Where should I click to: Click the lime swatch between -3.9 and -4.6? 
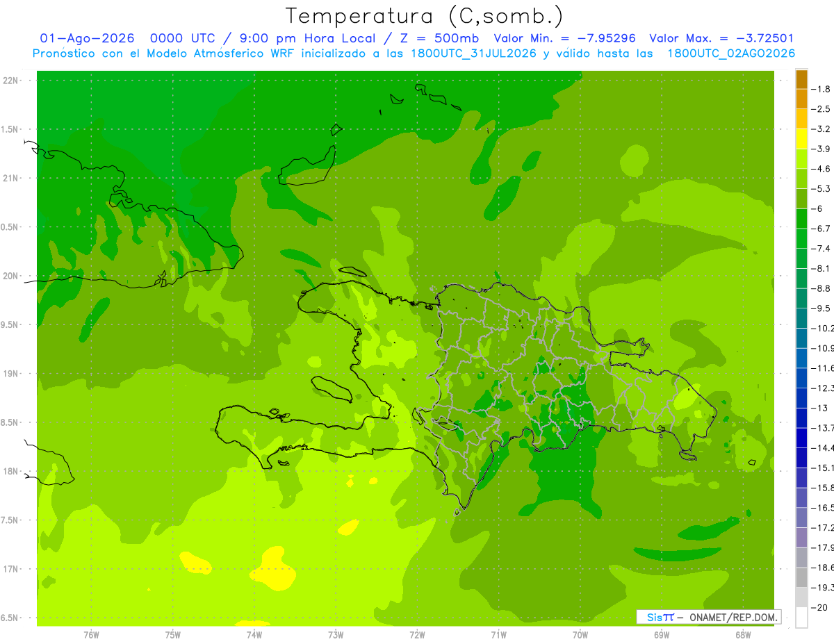[801, 159]
